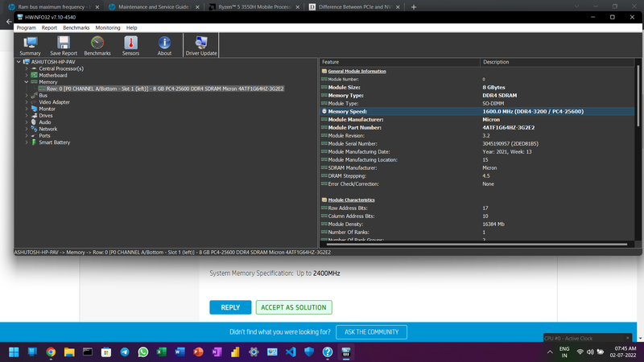Open Excel from taskbar
This screenshot has width=644, height=362.
point(162,352)
